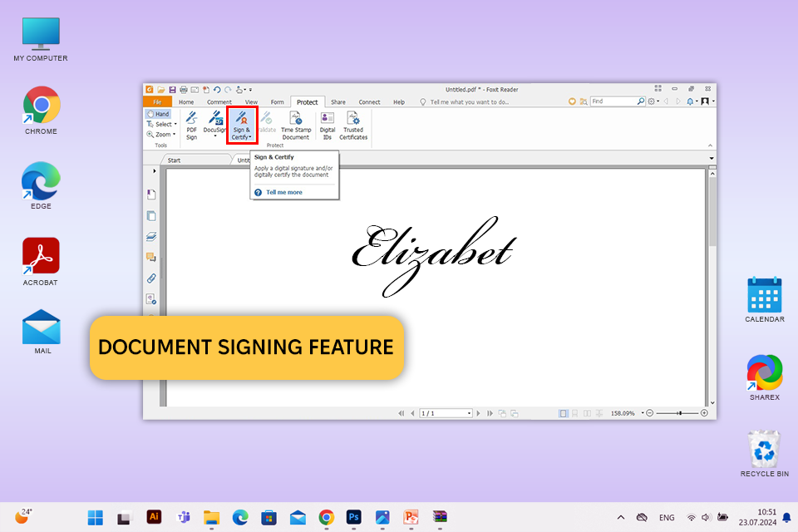Click the PDF Sign tool

coord(191,126)
